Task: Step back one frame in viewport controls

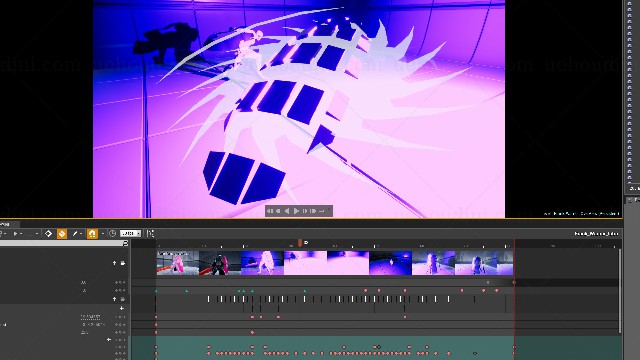Action: click(278, 211)
